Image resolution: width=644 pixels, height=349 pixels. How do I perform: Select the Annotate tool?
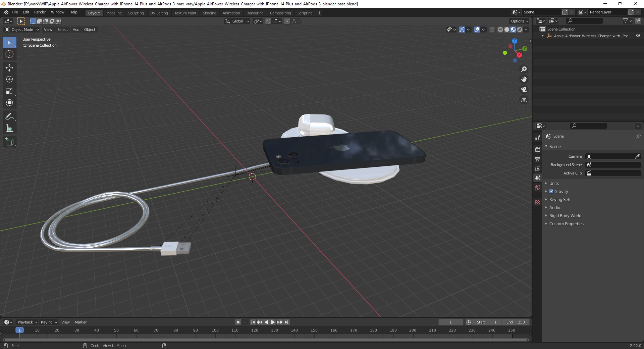coord(9,117)
